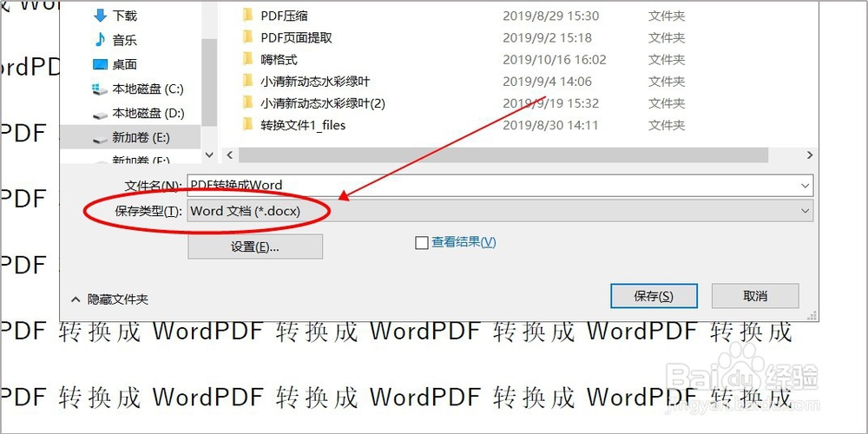Click the music note icon

(x=100, y=40)
